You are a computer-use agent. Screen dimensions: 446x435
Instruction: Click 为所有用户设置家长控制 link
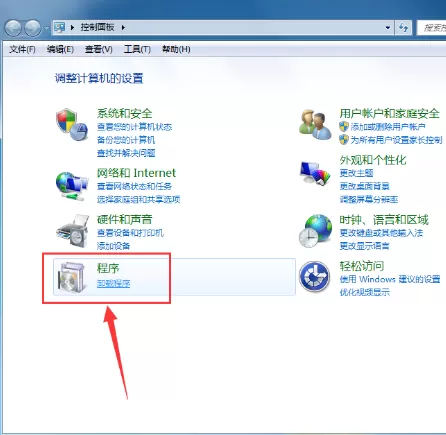(396, 140)
